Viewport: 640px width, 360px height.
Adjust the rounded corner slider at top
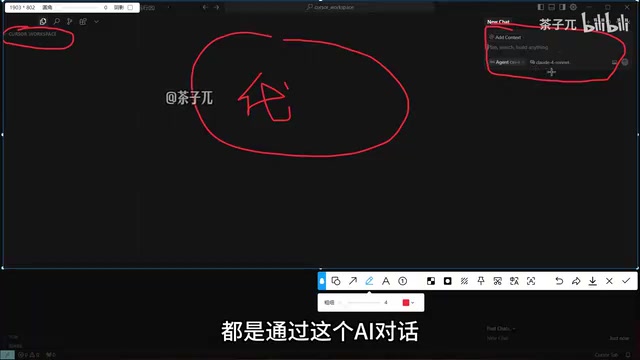click(78, 7)
